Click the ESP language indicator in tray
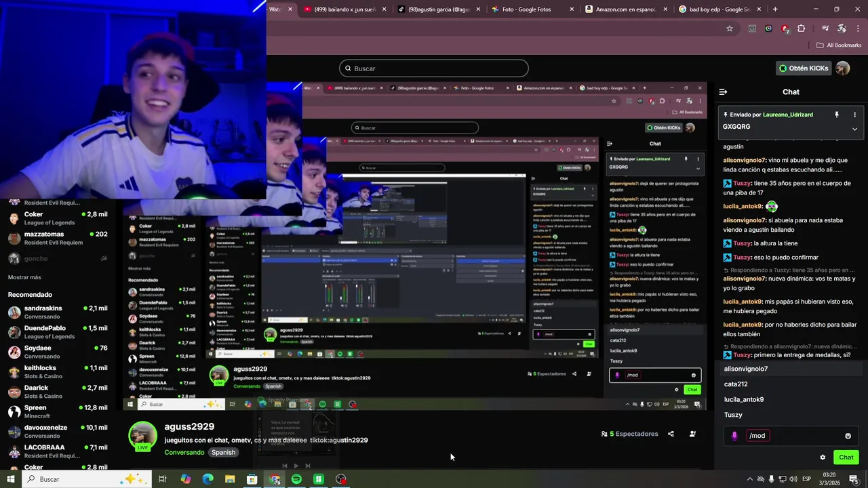Viewport: 868px width, 488px height. tap(807, 479)
